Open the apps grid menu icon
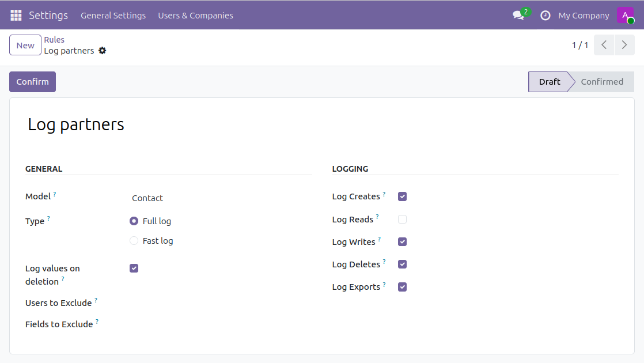Screen dimensions: 644x363 pyautogui.click(x=16, y=16)
